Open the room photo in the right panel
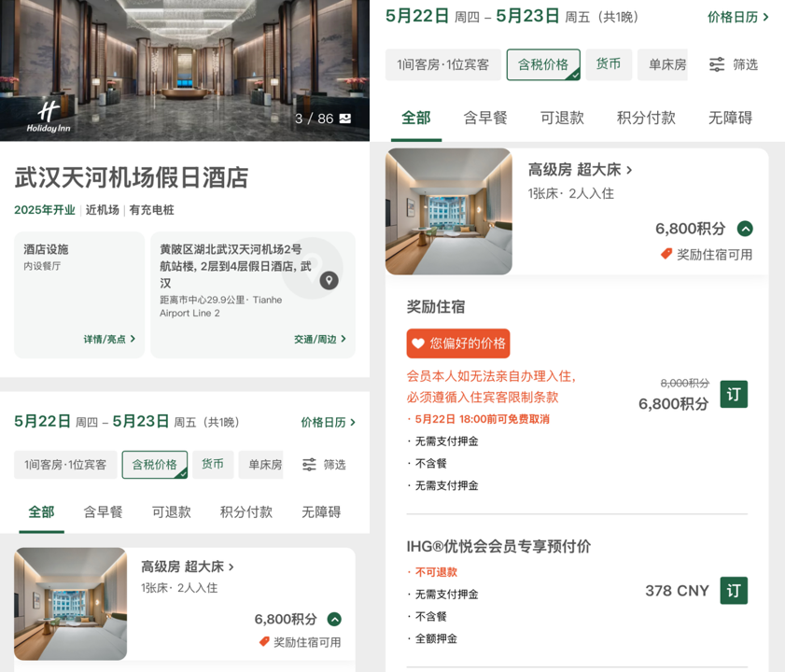Screen dimensions: 785x672 click(x=449, y=211)
